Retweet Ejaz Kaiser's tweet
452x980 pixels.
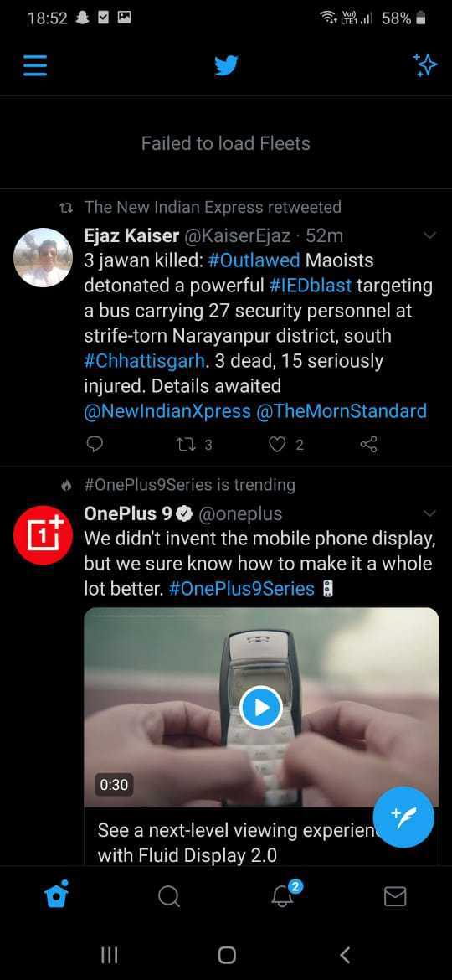coord(195,445)
